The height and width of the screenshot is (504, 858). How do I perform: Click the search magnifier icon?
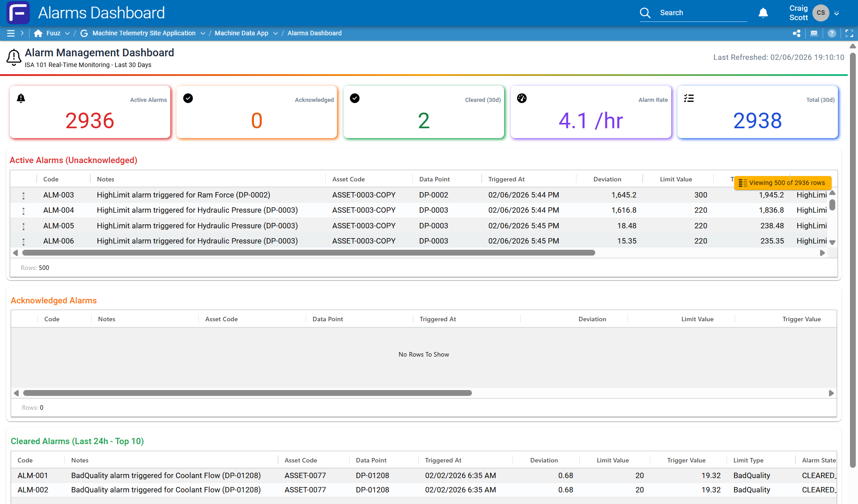pyautogui.click(x=645, y=13)
